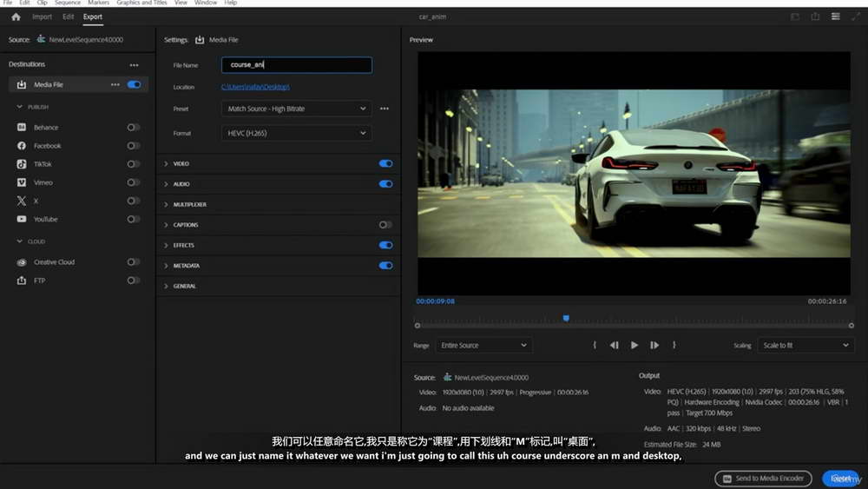Set in point bracket in preview
Viewport: 868px width, 489px height.
595,345
